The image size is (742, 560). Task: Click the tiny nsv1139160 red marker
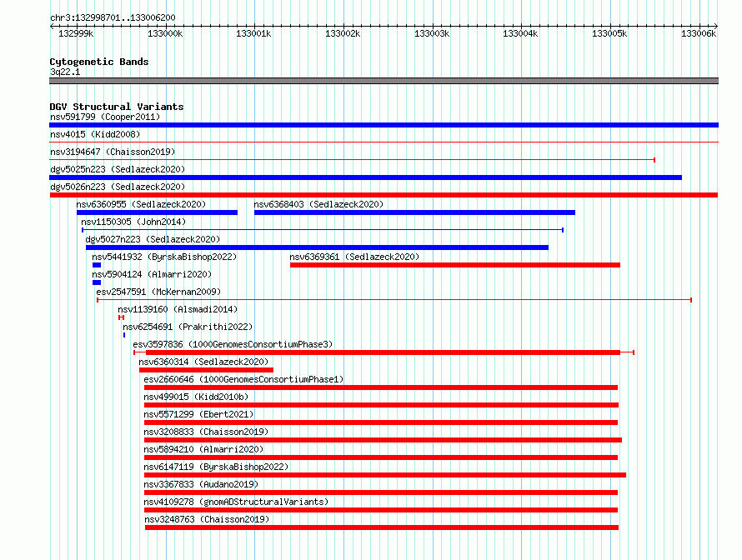coord(121,317)
